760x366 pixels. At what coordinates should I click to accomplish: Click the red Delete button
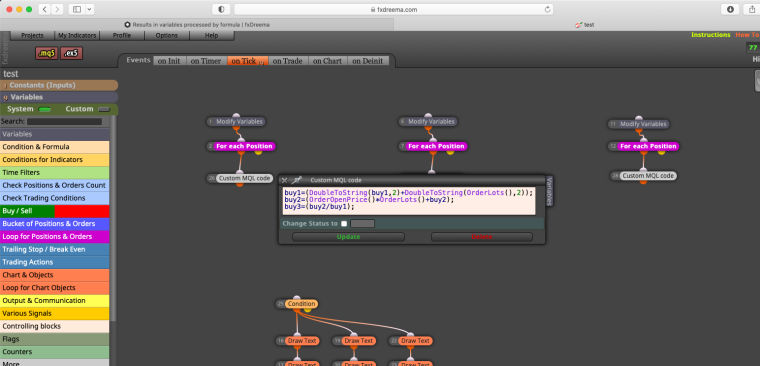coord(482,237)
